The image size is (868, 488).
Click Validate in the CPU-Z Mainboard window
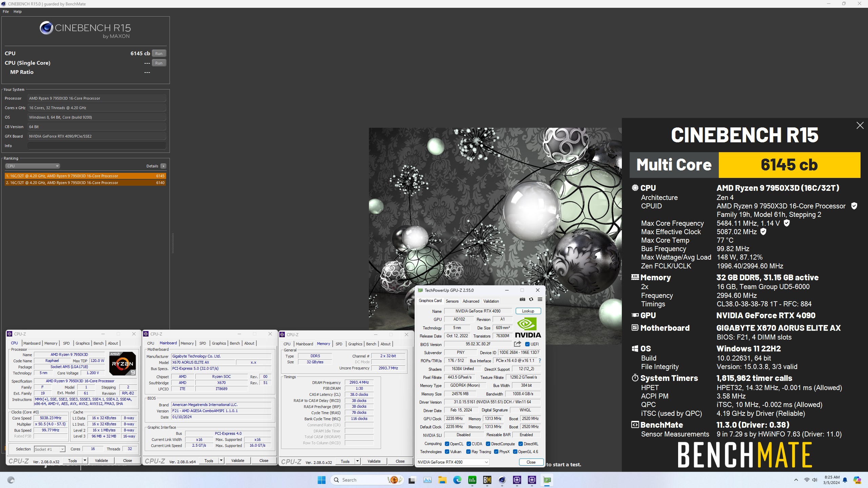click(x=238, y=461)
